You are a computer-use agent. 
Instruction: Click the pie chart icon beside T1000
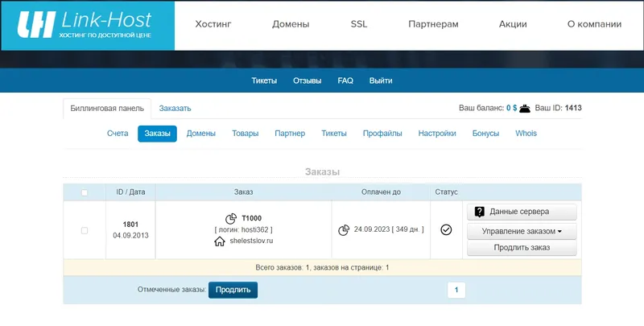(x=231, y=218)
